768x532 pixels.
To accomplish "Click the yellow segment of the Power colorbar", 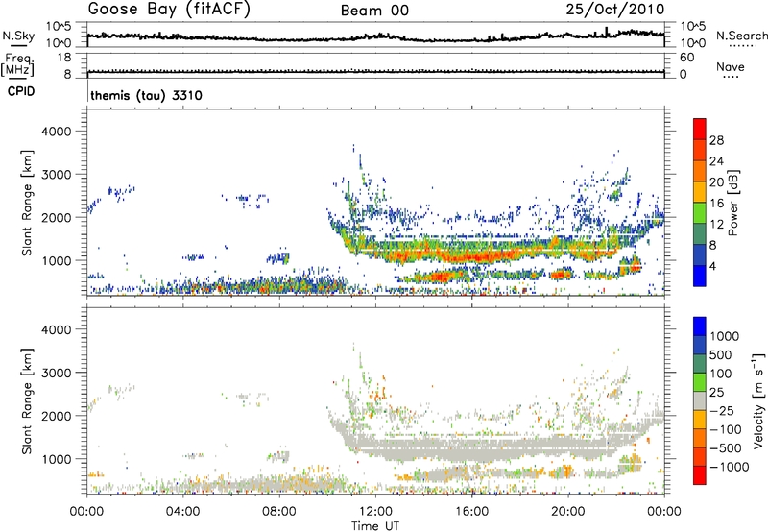I will pos(700,192).
